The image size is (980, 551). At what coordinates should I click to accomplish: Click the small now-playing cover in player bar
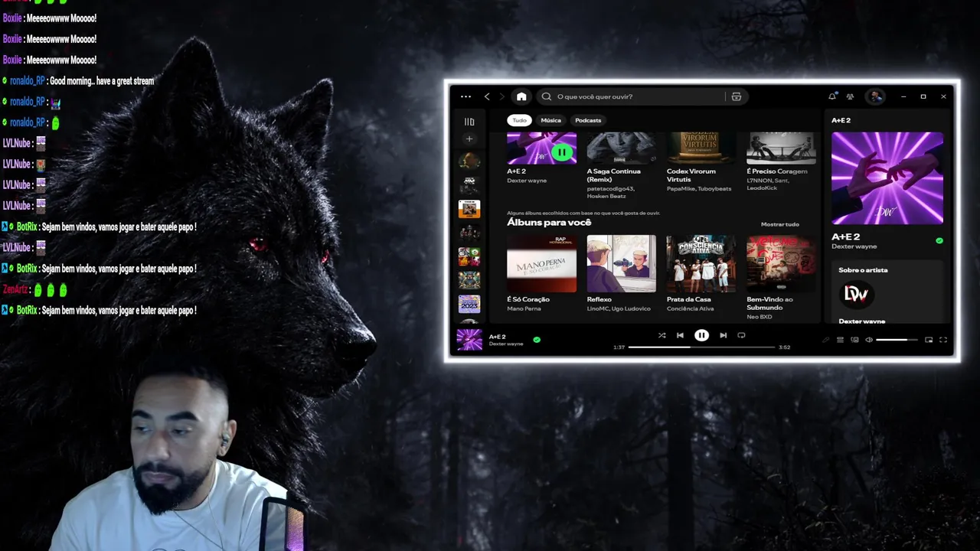[x=469, y=340]
